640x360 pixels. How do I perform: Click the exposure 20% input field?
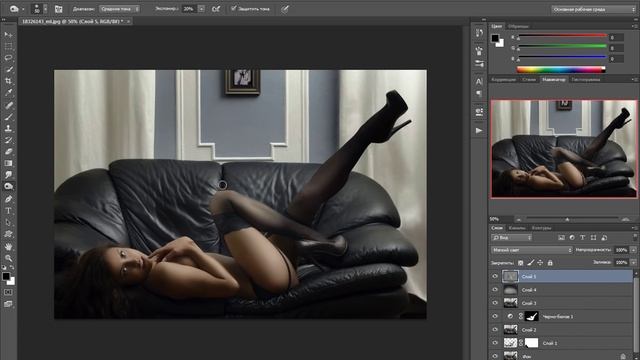coord(189,9)
